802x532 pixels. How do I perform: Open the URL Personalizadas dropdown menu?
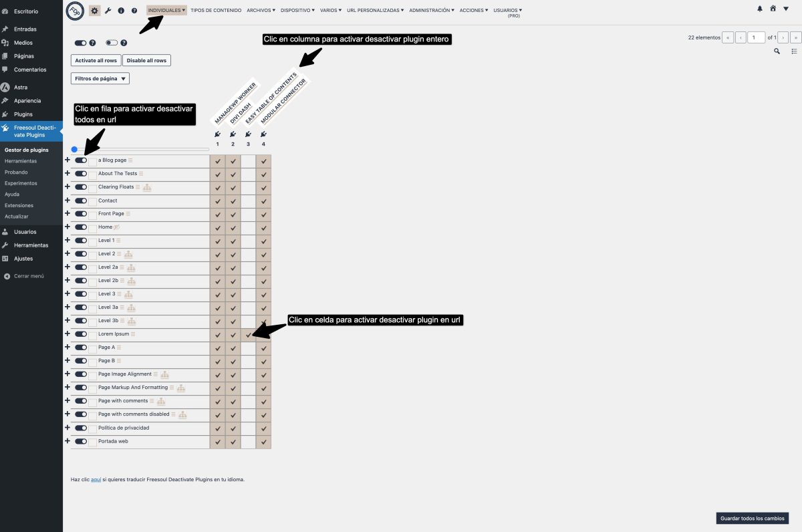click(x=376, y=11)
